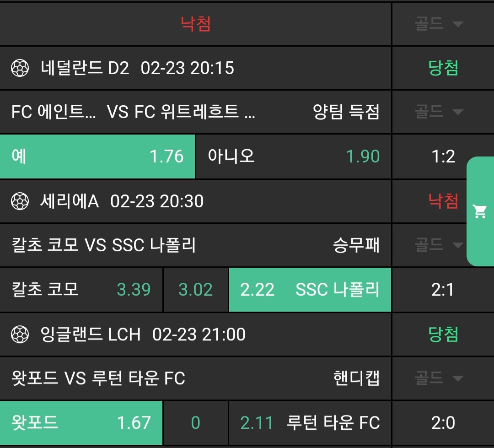Screen dimensions: 494x448
Task: Open the 칼초 코모 VS SSC 나폴리 match
Action: (x=104, y=245)
